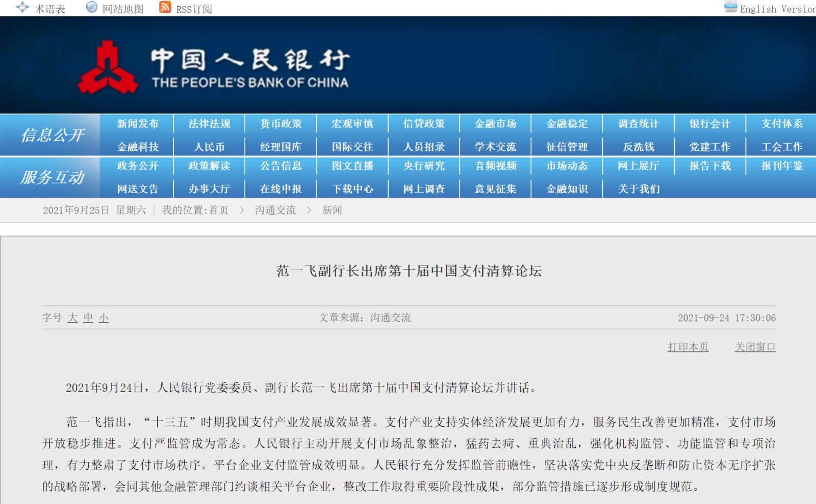Open 办事大厅 menu item
This screenshot has height=504, width=816.
click(209, 189)
